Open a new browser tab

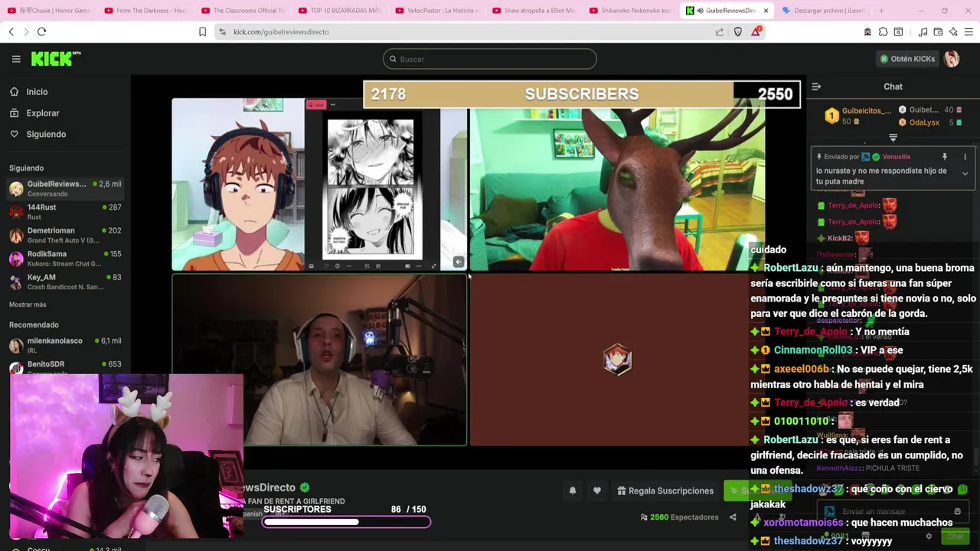tap(881, 11)
